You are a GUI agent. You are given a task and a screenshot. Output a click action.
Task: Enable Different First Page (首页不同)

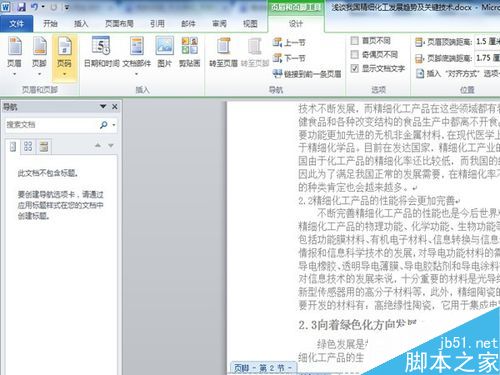pos(355,41)
